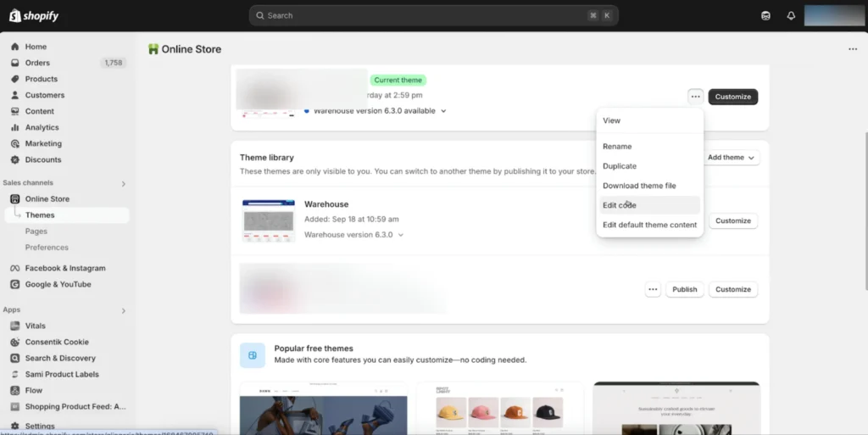Customize the current theme
Viewport: 868px width, 435px height.
733,97
